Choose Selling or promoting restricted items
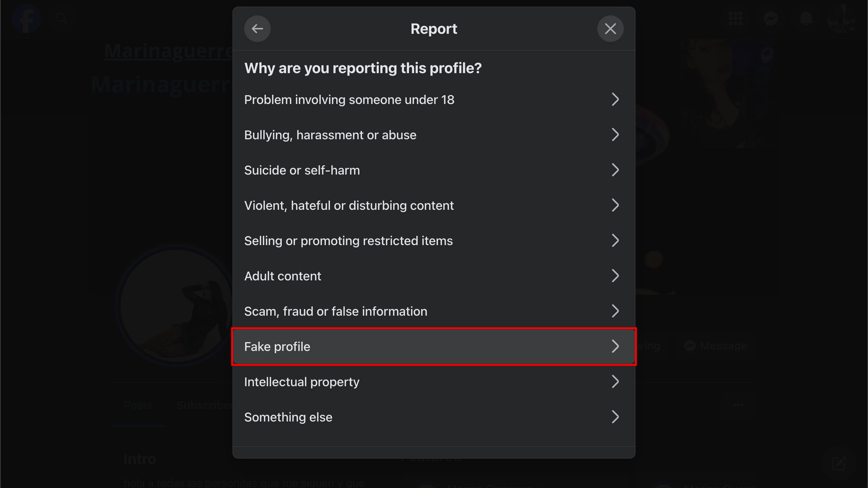 (348, 241)
